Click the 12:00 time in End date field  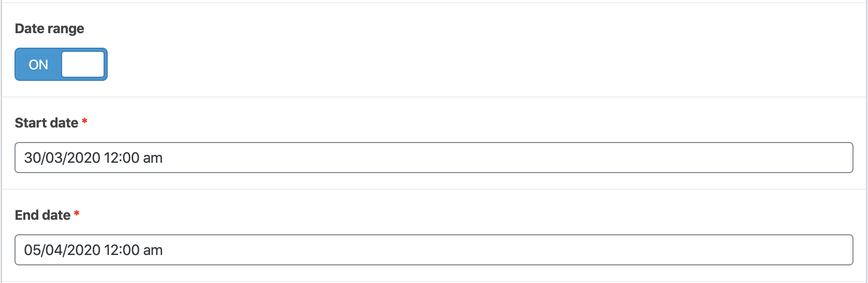pos(122,250)
